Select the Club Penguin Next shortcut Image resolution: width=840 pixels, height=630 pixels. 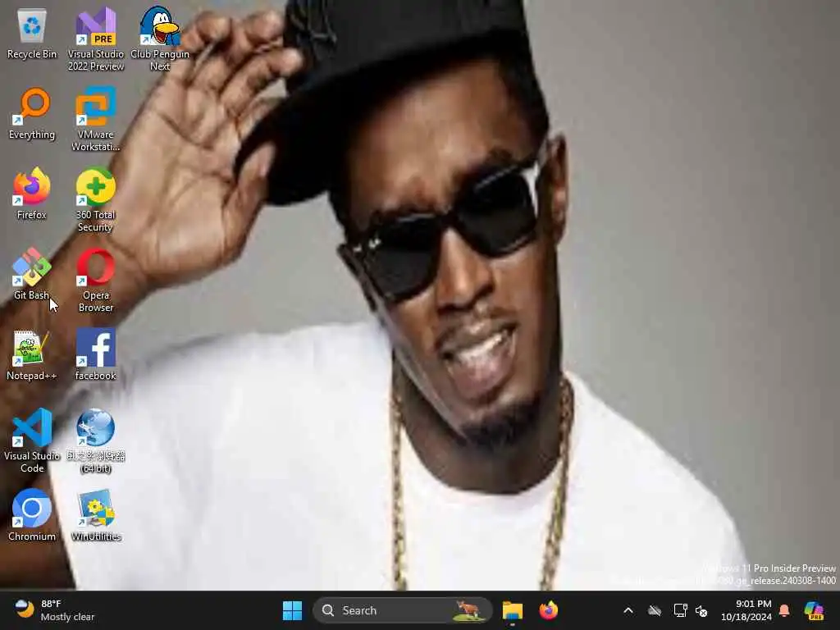tap(160, 39)
